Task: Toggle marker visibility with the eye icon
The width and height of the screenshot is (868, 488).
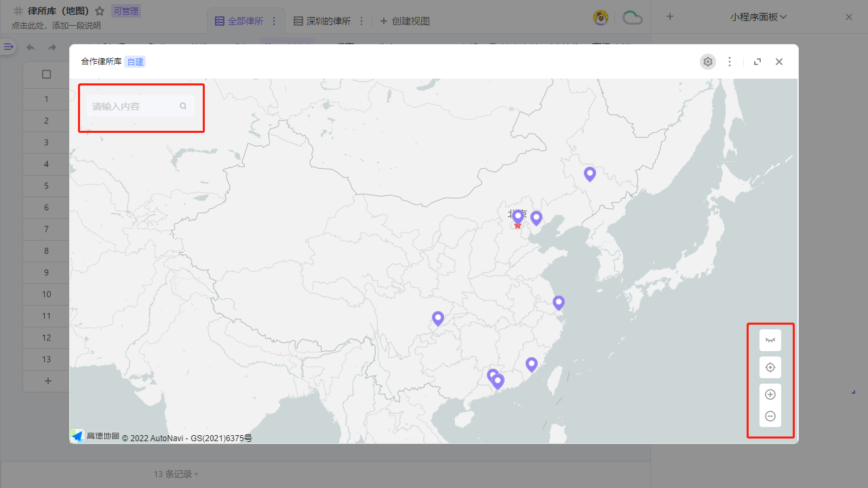Action: 770,340
